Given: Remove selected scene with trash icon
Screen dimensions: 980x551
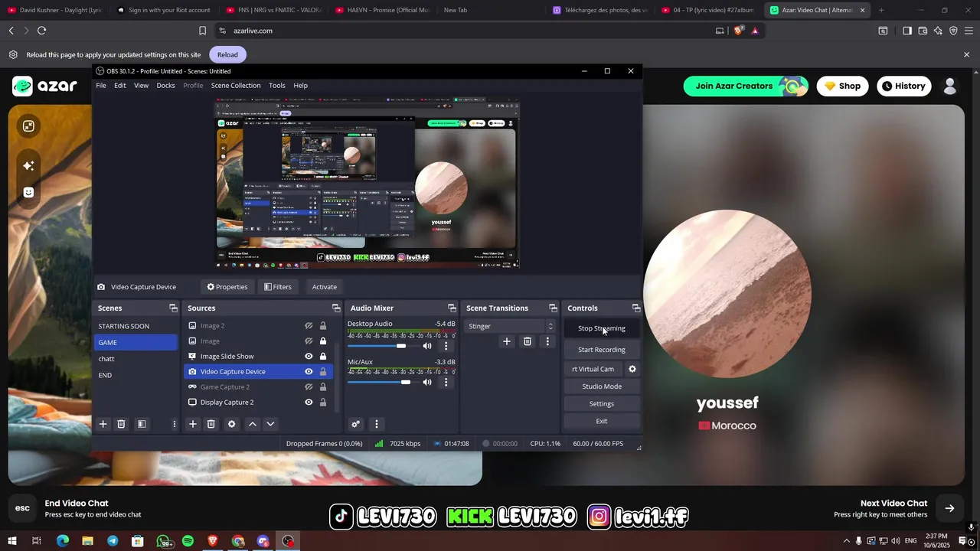Looking at the screenshot, I should click(121, 424).
